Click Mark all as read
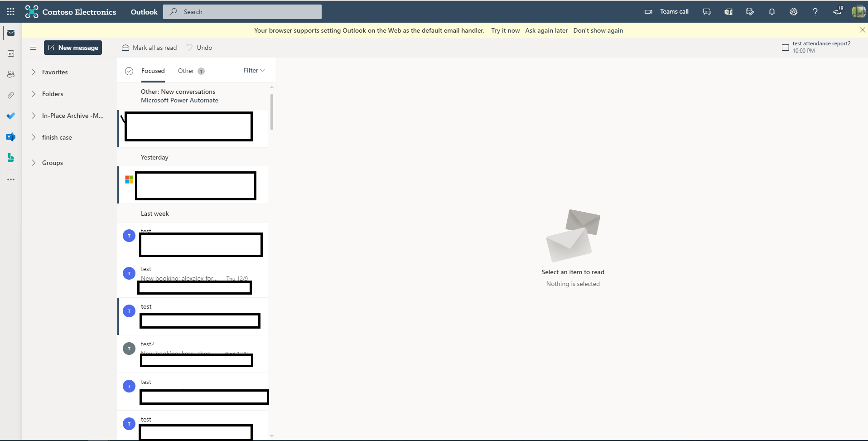 (x=149, y=48)
